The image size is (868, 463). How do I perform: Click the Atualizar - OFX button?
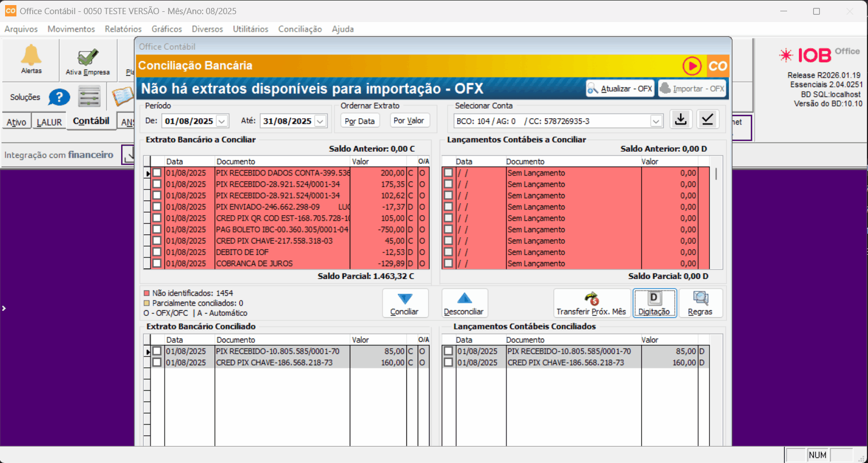point(620,89)
